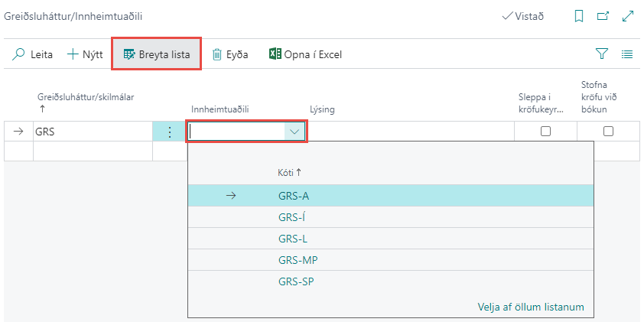Viewport: 644px width, 322px height.
Task: Click Velja af öllum listanum link
Action: tap(531, 307)
